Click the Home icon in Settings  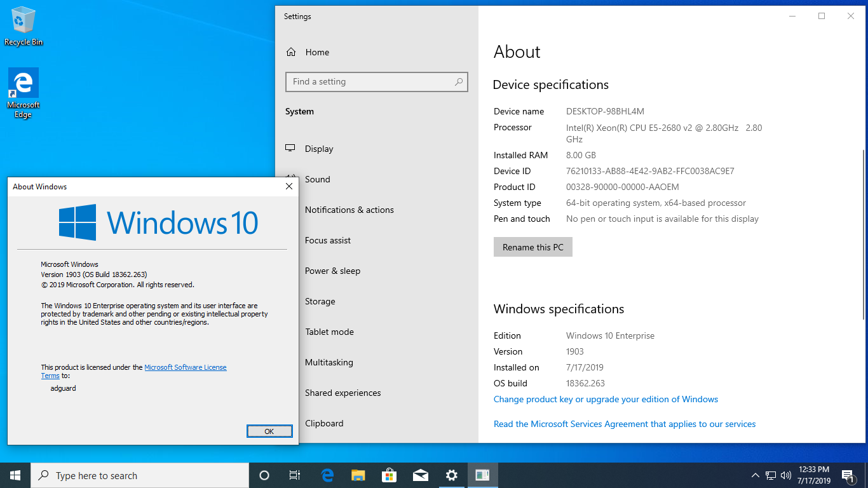(x=291, y=52)
